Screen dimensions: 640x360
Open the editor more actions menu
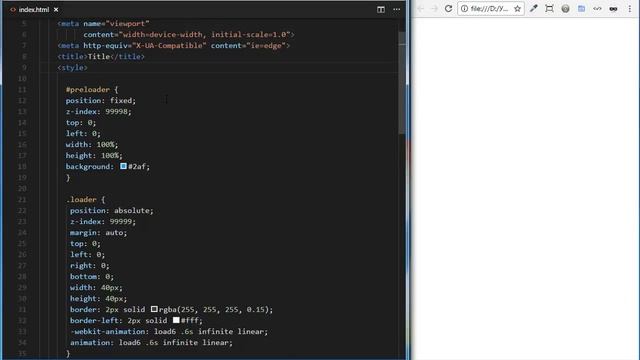coord(396,9)
